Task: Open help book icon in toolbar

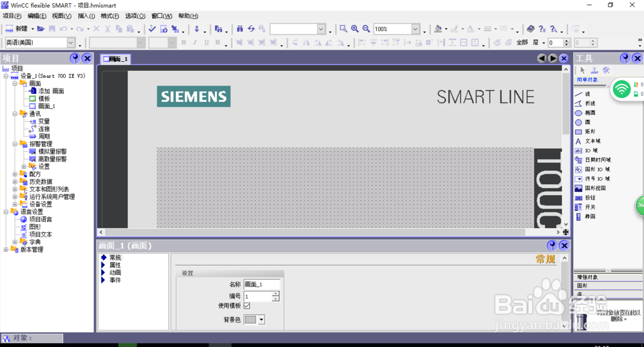Action: [531, 29]
